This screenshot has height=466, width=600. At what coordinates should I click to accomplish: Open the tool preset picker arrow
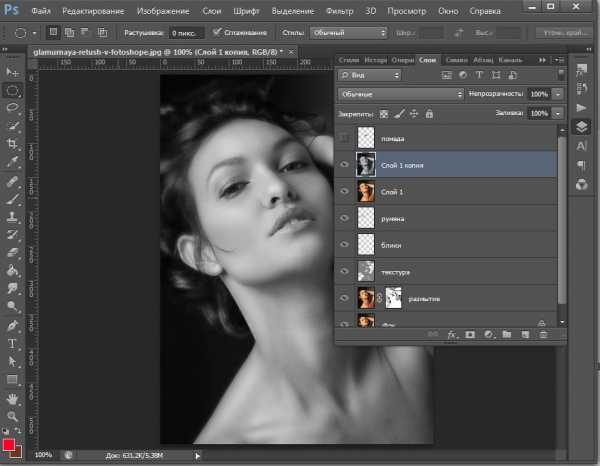34,33
